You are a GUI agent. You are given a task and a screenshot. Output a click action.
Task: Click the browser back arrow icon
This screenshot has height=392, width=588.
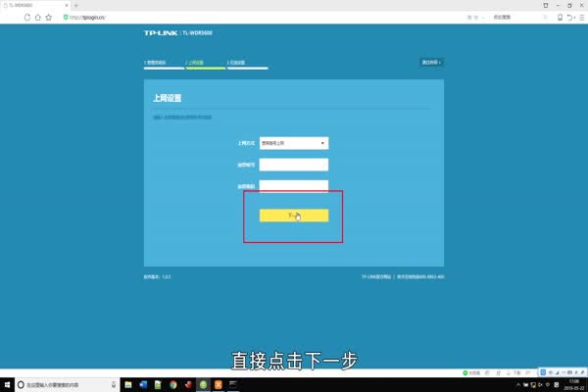pyautogui.click(x=9, y=18)
